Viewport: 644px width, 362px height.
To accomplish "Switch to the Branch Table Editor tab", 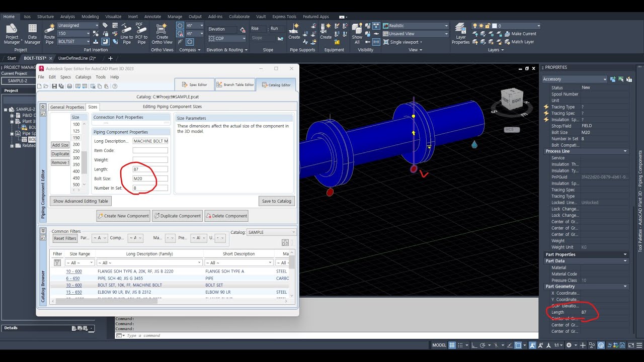I will [x=235, y=84].
